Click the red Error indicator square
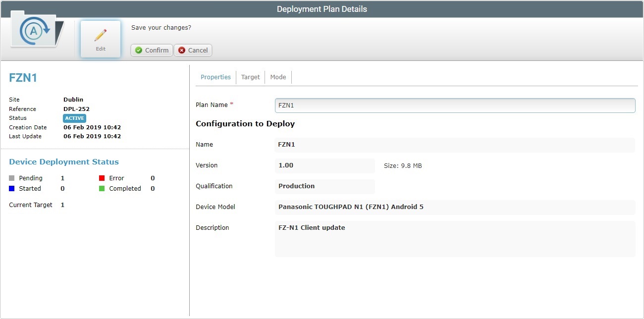 [x=103, y=177]
